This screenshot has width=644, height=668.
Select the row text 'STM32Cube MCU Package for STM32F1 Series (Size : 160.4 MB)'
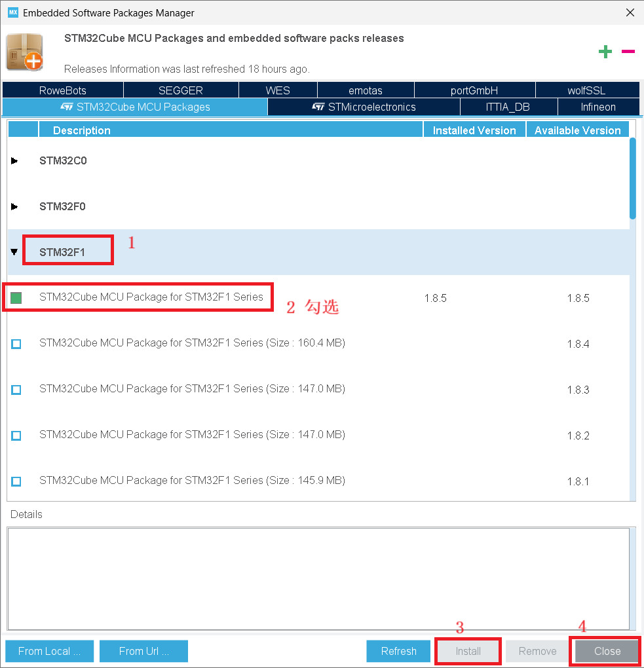pyautogui.click(x=192, y=343)
